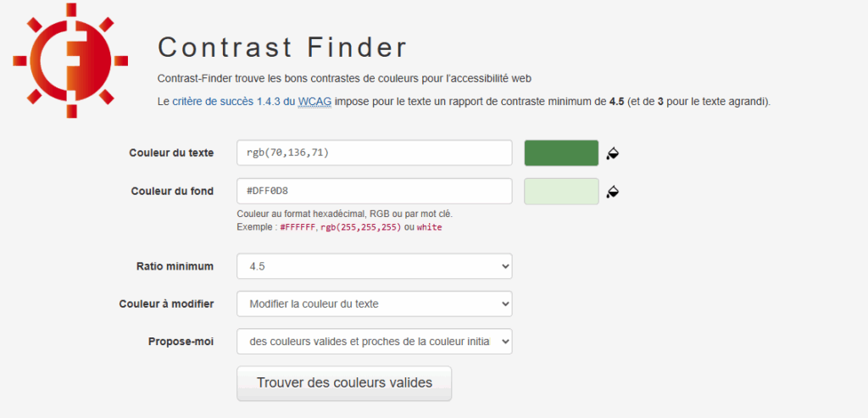Screen dimensions: 868x418
Task: Open the Propose-moi dropdown
Action: 374,341
